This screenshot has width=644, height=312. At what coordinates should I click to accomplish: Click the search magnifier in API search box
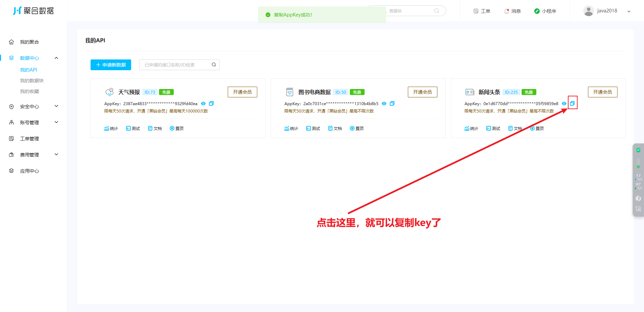[214, 65]
